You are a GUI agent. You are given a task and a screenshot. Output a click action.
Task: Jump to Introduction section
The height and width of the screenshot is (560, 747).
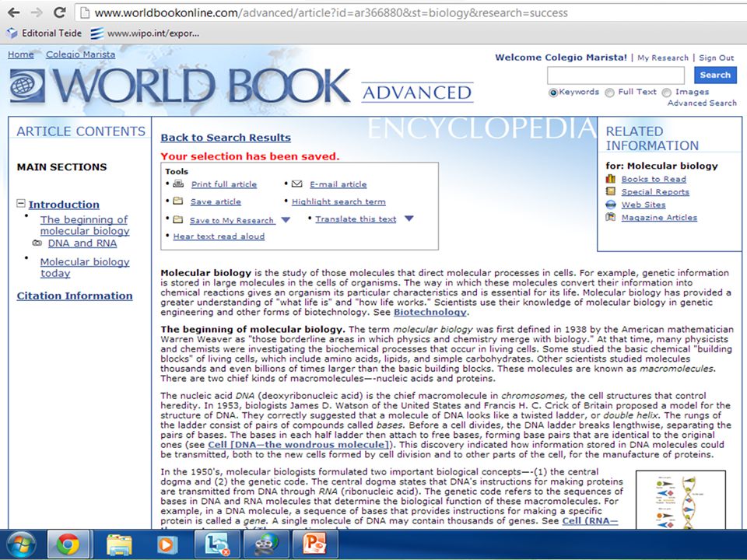pos(64,205)
